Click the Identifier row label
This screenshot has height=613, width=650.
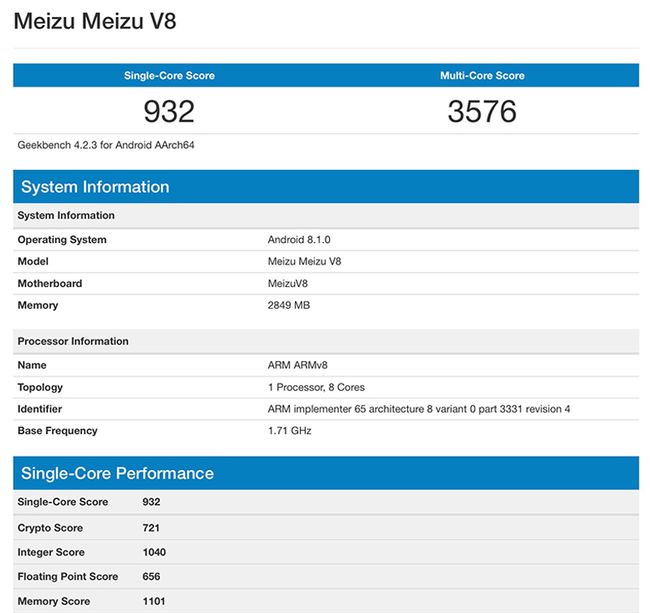(39, 409)
